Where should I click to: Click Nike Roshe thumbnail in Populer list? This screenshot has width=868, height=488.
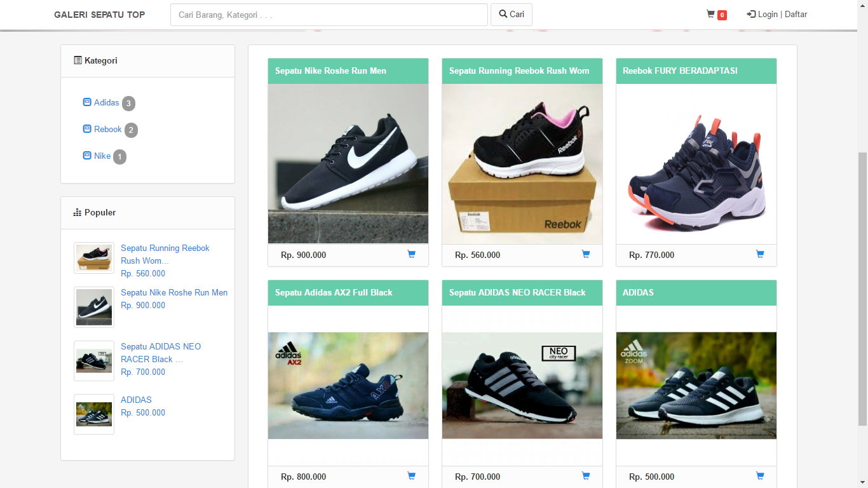click(94, 308)
